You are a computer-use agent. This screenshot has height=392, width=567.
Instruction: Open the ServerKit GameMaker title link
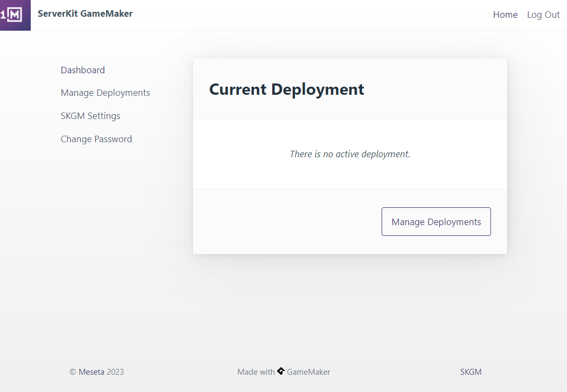pos(85,13)
